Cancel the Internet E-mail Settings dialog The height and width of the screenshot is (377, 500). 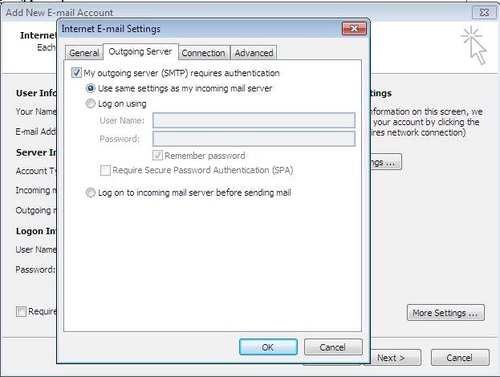(x=333, y=347)
